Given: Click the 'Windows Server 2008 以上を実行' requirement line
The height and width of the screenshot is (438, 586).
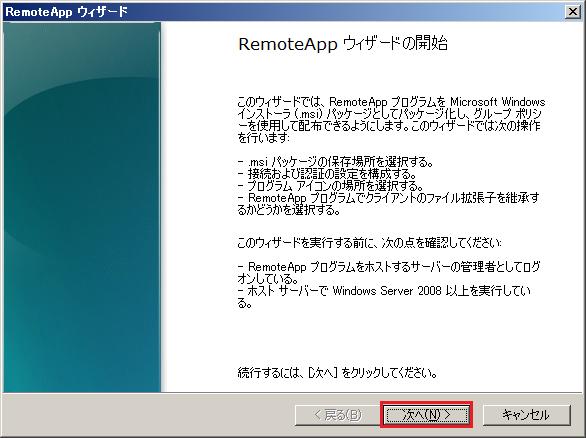Looking at the screenshot, I should [x=384, y=297].
